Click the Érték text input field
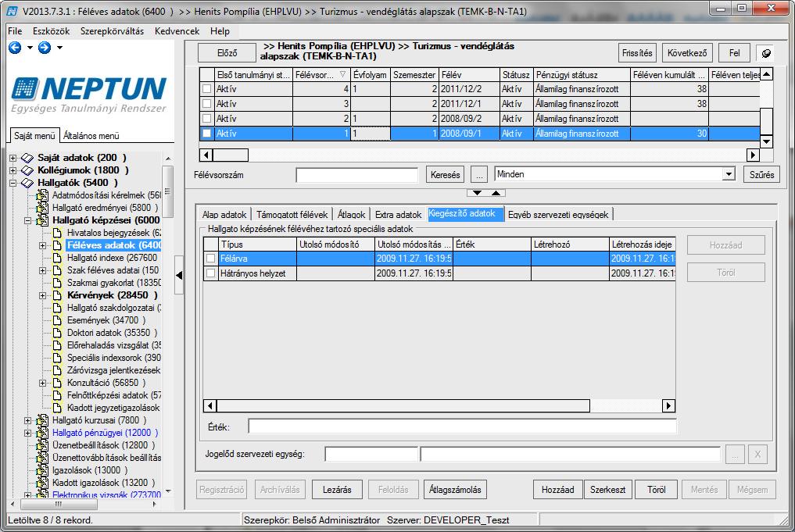 (462, 427)
